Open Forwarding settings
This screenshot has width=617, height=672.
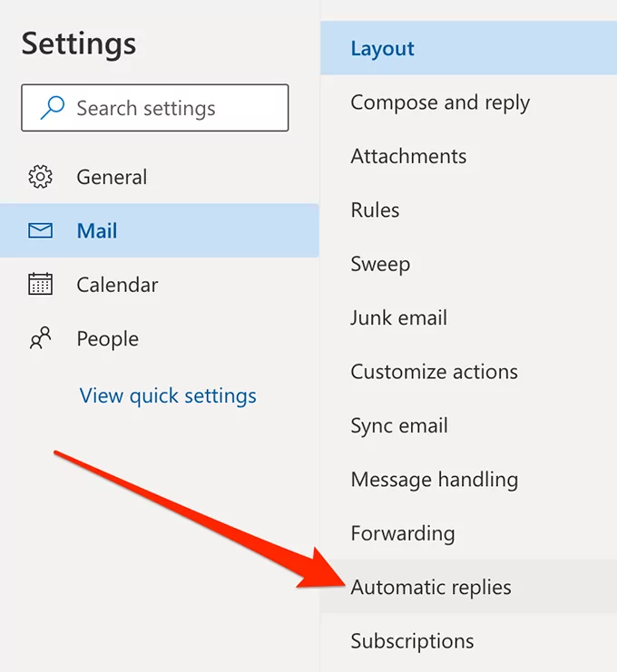468,533
